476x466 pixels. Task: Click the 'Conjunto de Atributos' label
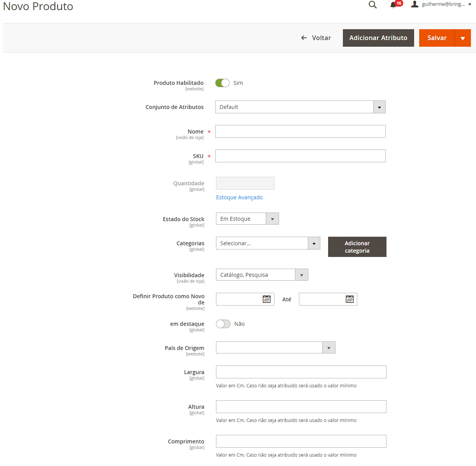[174, 107]
